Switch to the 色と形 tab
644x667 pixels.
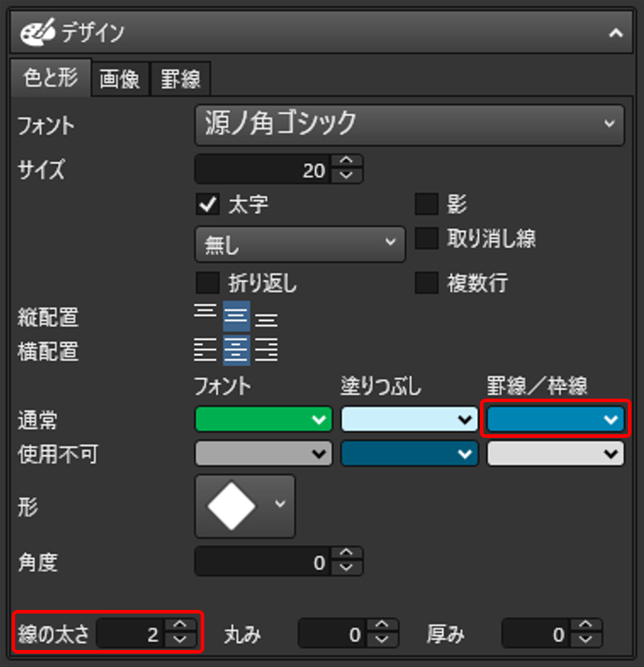[51, 78]
